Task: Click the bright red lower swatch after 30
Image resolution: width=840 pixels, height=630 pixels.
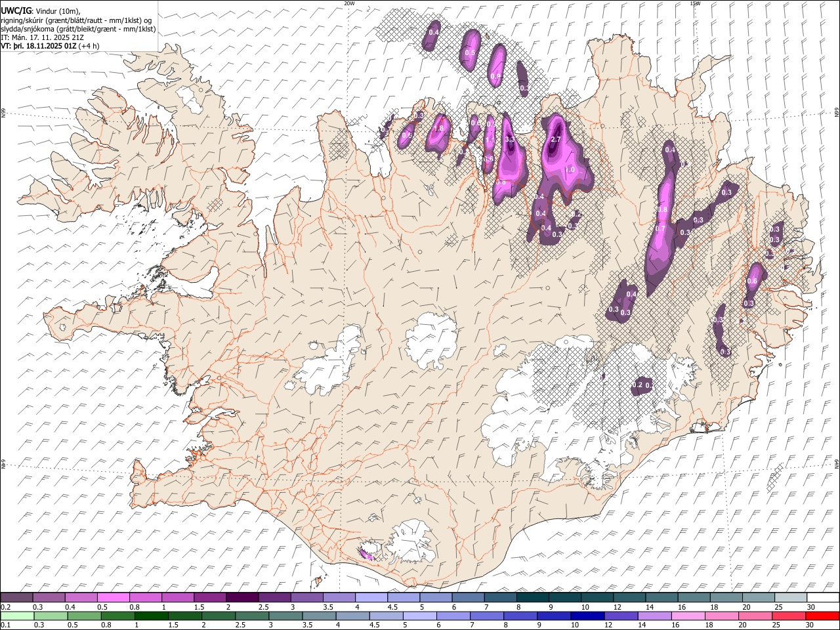Action: pyautogui.click(x=822, y=616)
